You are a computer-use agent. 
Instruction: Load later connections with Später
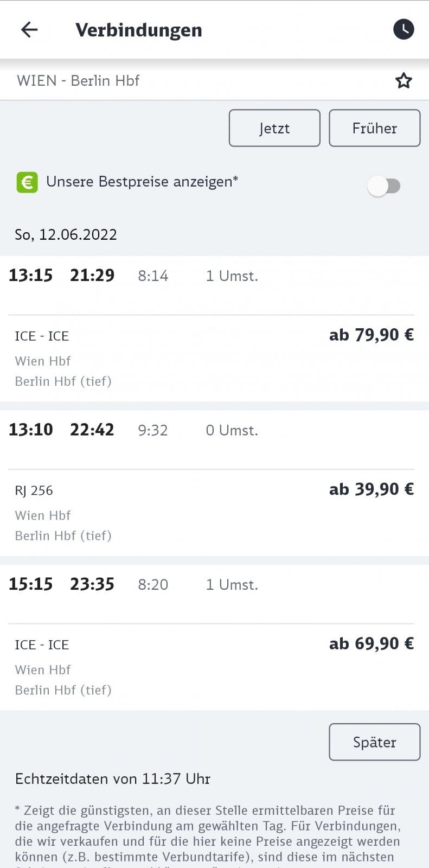[x=375, y=742]
